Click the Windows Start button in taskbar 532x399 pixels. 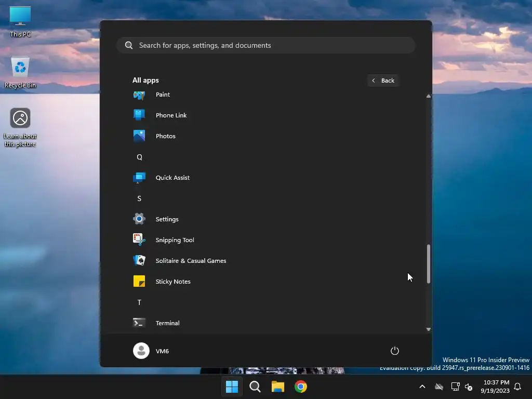tap(232, 387)
